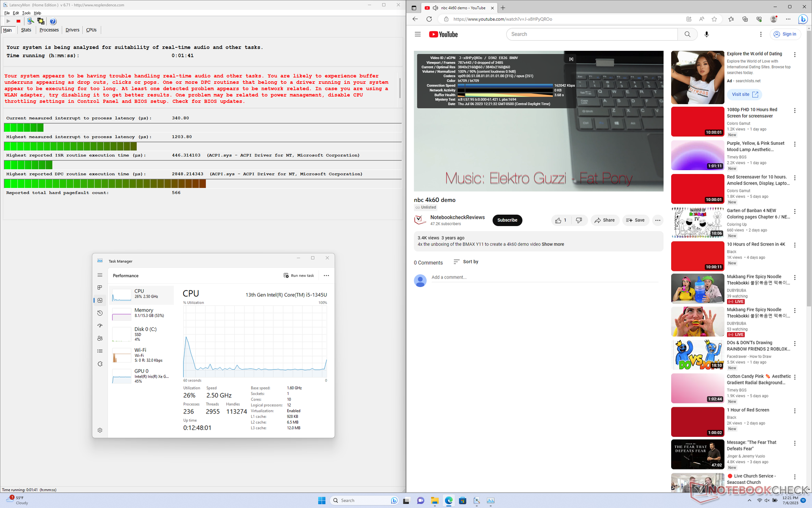Refresh the YouTube page in Edge
This screenshot has width=812, height=508.
429,19
